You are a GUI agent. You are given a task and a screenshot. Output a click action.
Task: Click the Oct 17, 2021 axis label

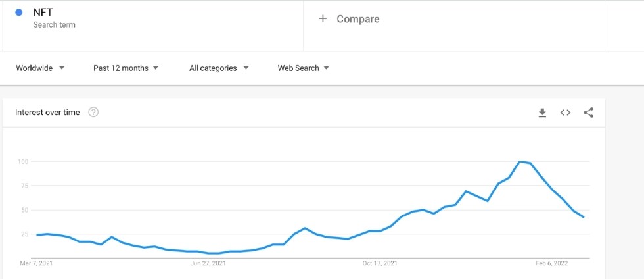pyautogui.click(x=380, y=264)
